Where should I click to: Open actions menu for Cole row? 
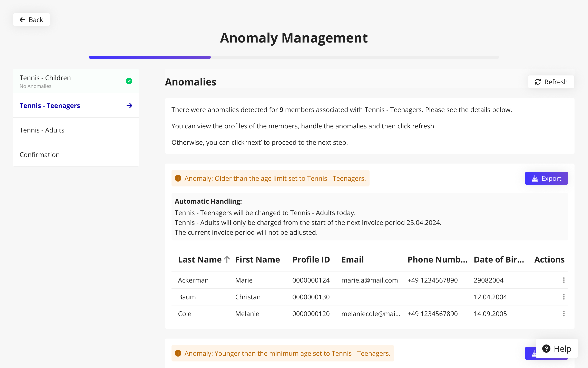(564, 314)
